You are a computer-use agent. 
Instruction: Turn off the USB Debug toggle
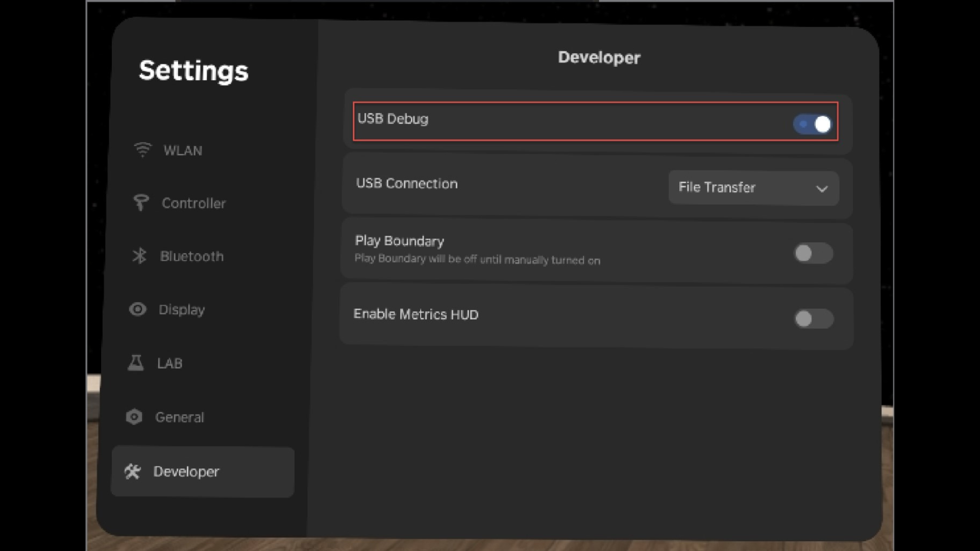(813, 124)
